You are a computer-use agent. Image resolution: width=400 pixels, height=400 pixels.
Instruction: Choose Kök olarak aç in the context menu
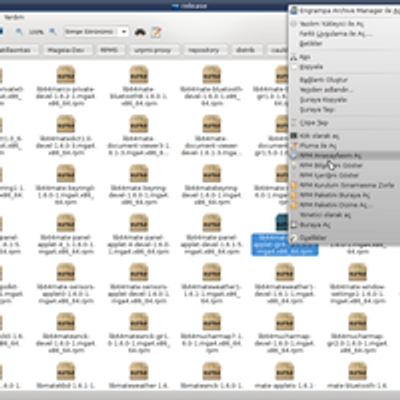click(x=345, y=136)
